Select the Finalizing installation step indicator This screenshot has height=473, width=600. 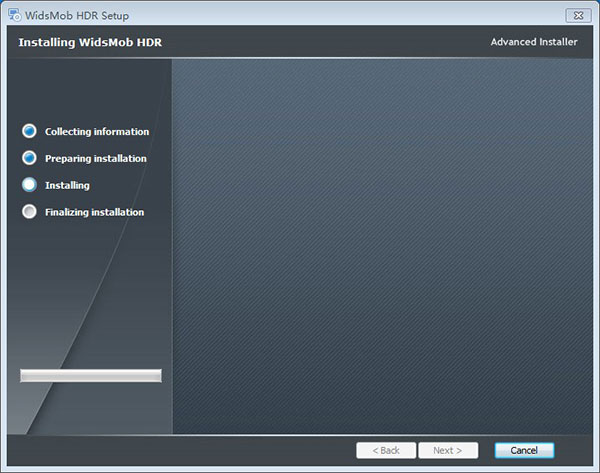[29, 211]
